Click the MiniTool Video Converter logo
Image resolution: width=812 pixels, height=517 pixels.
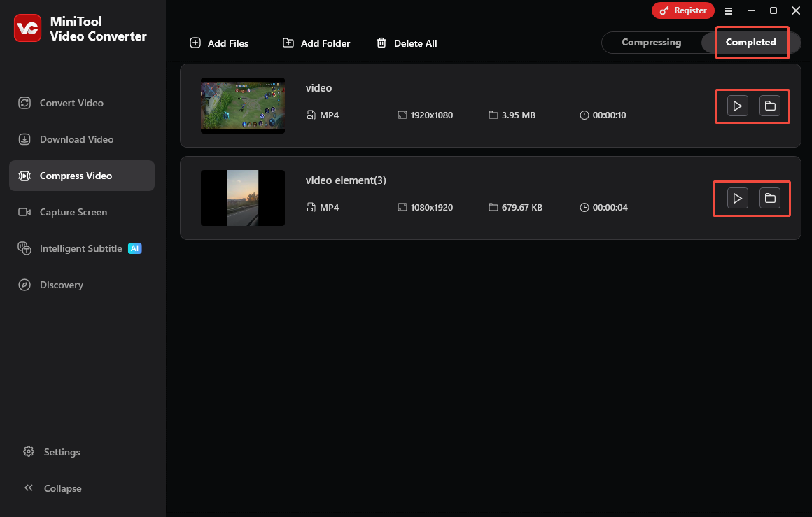click(27, 28)
